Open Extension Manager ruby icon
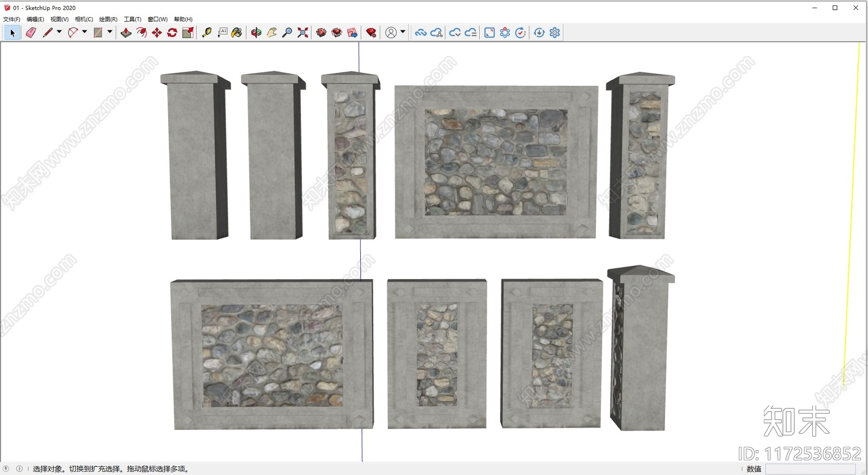Screen dimensions: 868x475 [371, 33]
